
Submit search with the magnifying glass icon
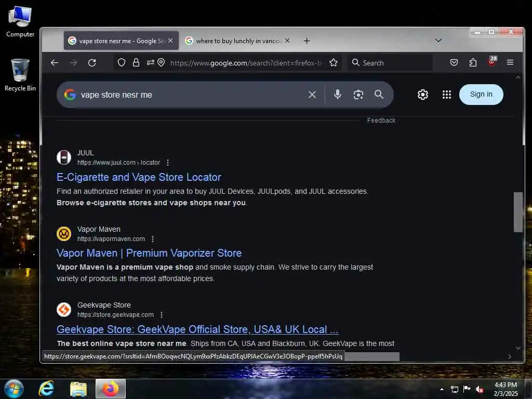tap(379, 95)
